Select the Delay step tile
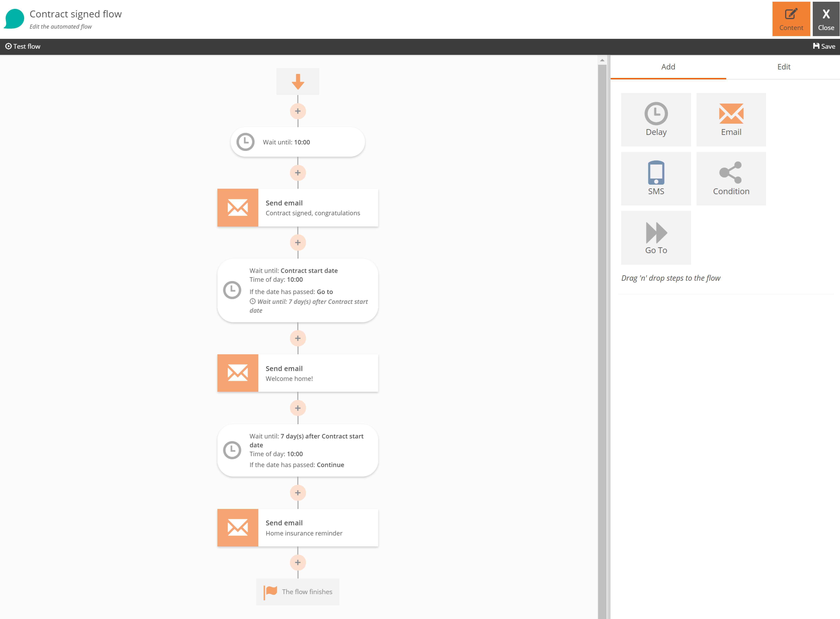Screen dimensions: 840x619 (x=656, y=120)
